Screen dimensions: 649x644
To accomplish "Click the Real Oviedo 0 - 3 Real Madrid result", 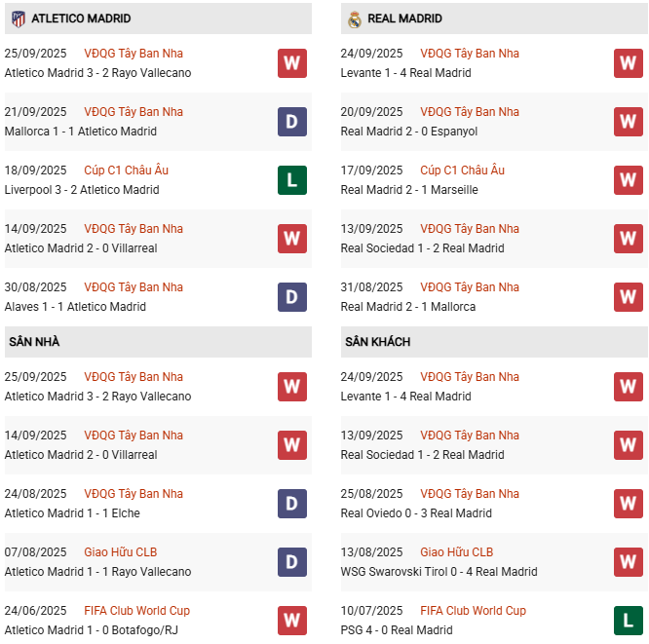I will click(416, 513).
